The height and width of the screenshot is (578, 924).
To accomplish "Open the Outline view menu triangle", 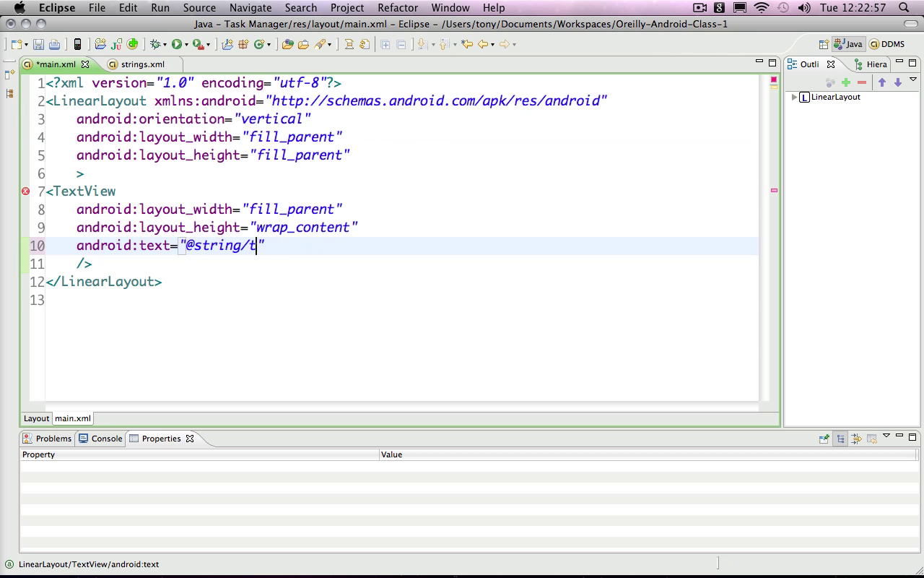I will click(912, 79).
